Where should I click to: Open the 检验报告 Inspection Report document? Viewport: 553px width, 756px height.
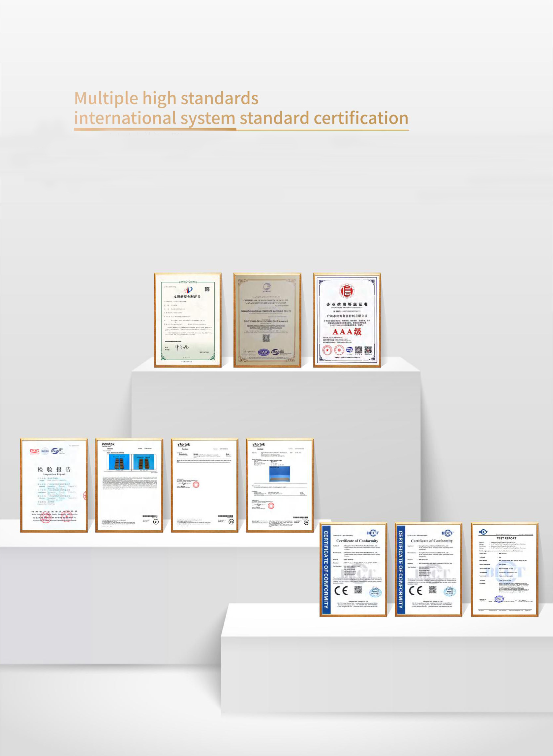(54, 485)
